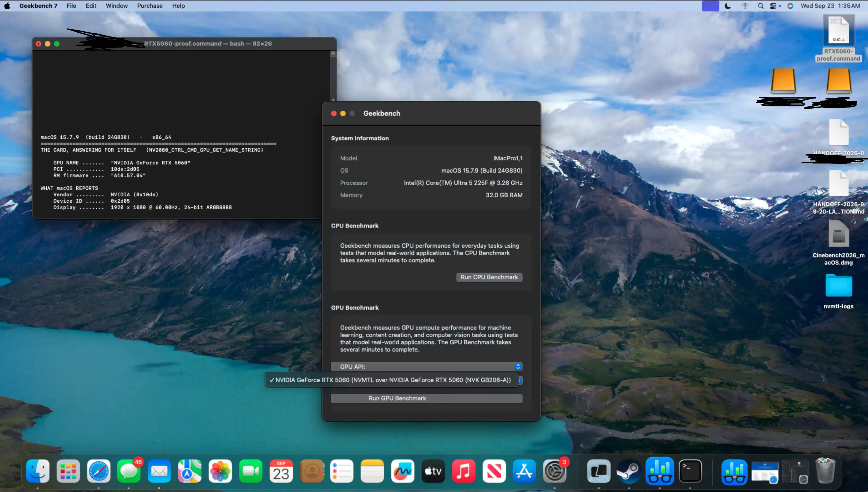Open FaceTime from the Dock
Screen dimensions: 868x492
(251, 471)
